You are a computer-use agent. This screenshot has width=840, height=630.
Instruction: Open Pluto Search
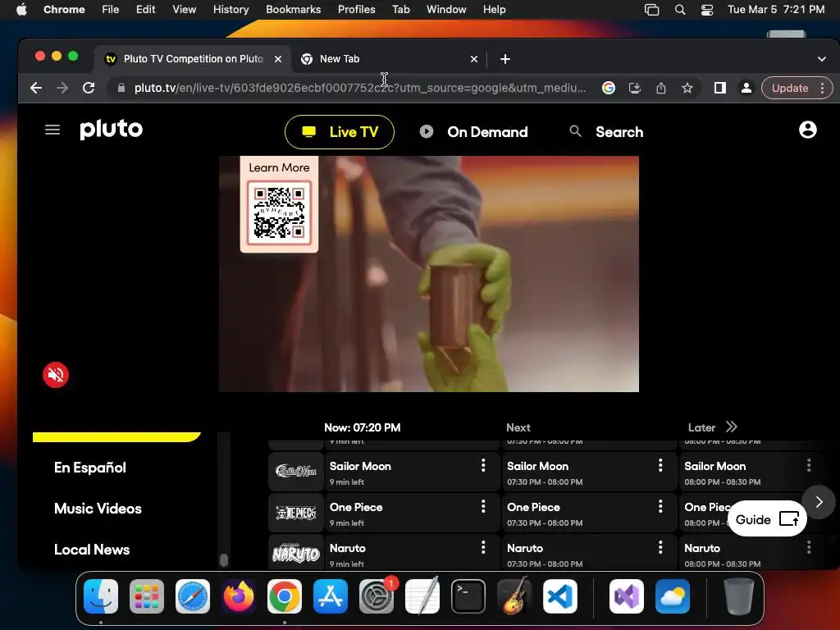(x=606, y=132)
